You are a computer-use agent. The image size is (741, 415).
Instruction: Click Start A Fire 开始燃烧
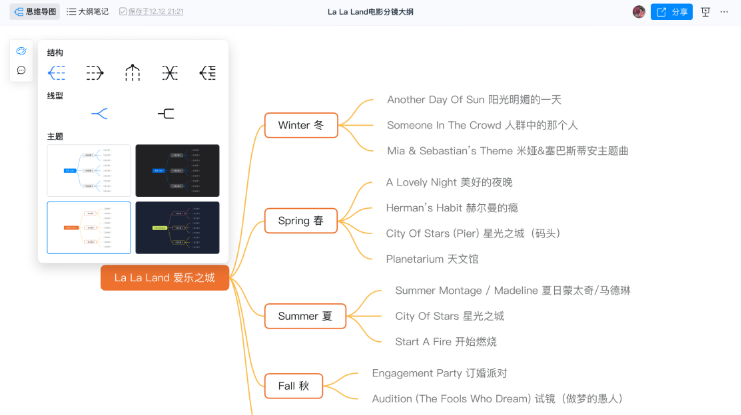click(446, 342)
